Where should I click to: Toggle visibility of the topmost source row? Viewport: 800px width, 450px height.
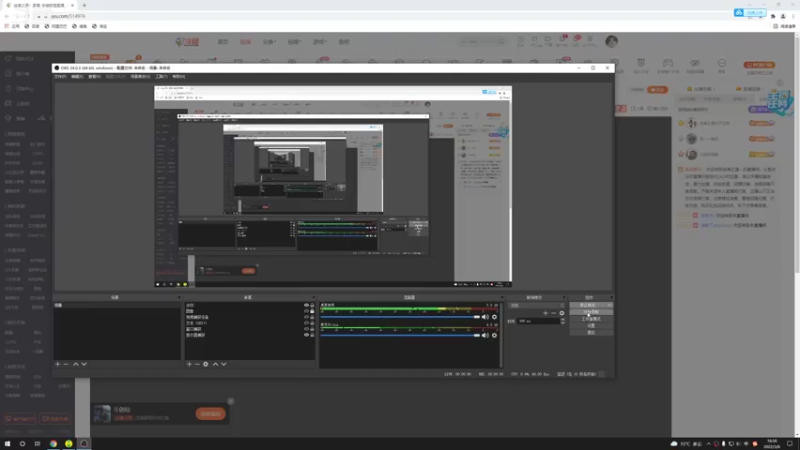coord(306,305)
